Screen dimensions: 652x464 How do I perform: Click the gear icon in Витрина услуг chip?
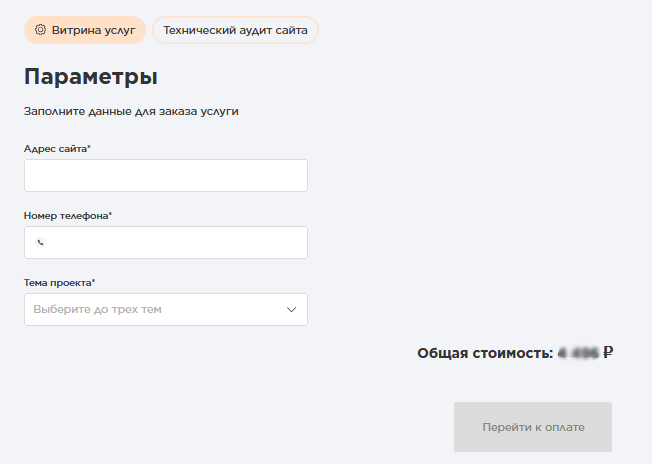pos(40,30)
